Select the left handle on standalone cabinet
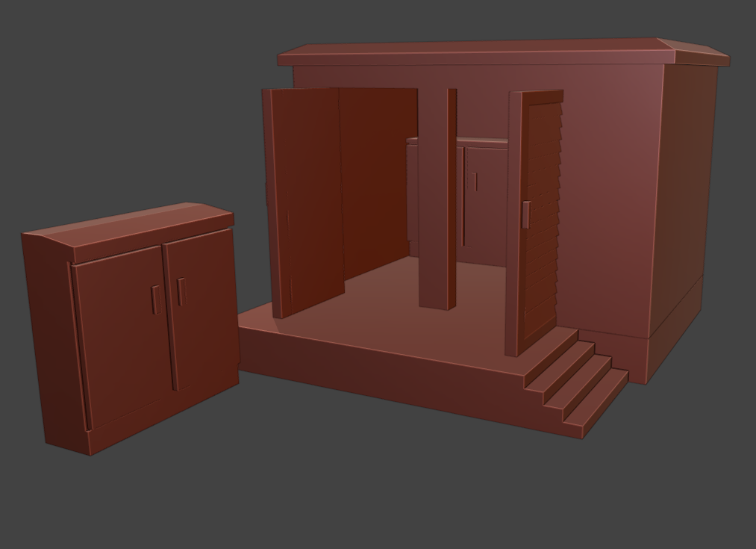 [x=156, y=300]
